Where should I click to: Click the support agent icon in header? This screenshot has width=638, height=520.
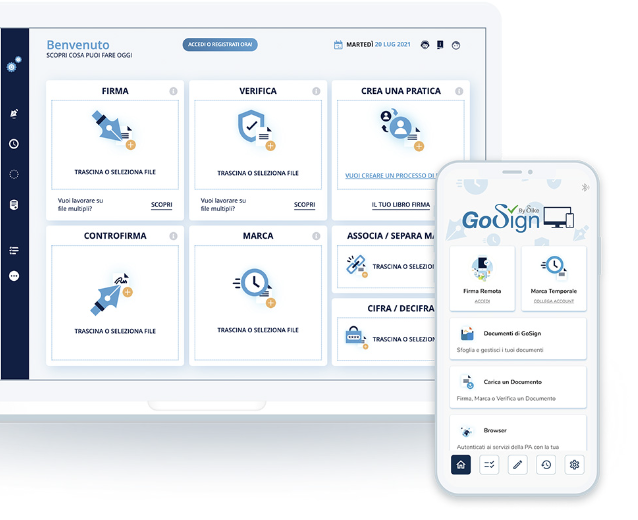425,45
